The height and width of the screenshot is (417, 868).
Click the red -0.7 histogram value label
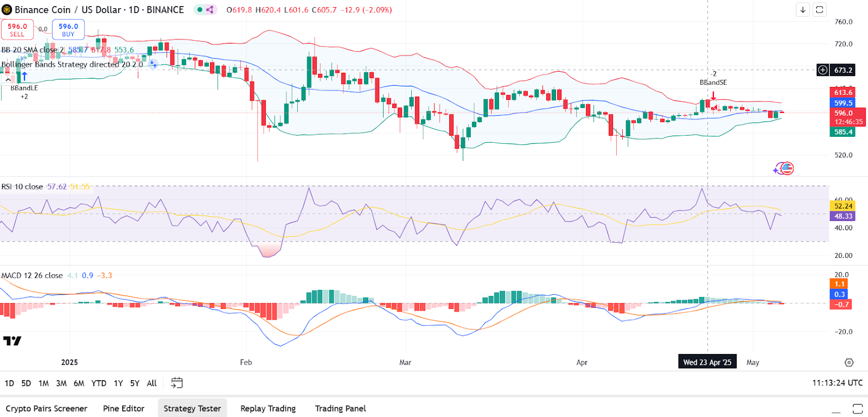tap(841, 305)
